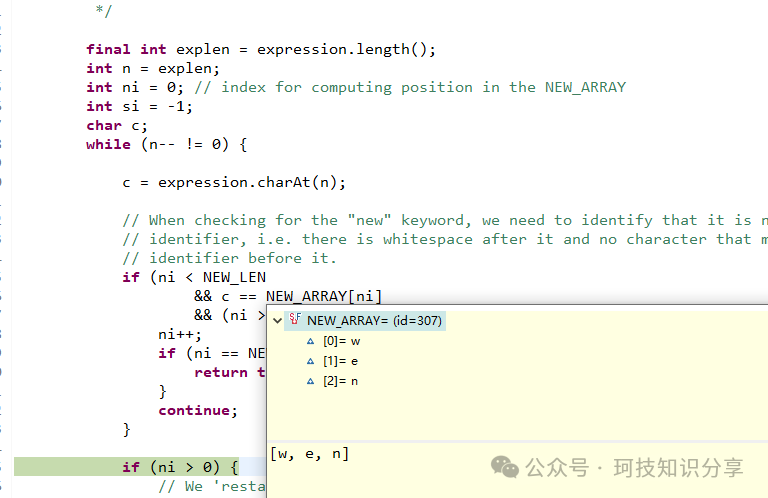Screen dimensions: 768x498
Task: Click the [w, e, n] detail value text
Action: click(310, 454)
